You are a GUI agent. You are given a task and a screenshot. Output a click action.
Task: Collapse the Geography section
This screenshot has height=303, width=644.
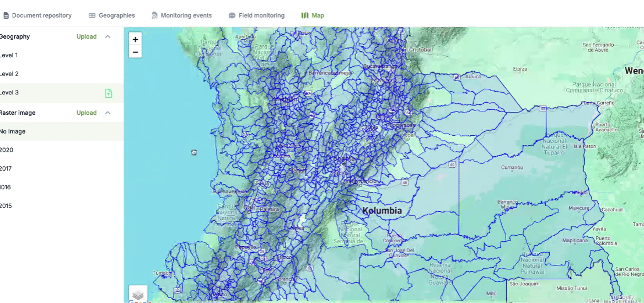coord(108,37)
